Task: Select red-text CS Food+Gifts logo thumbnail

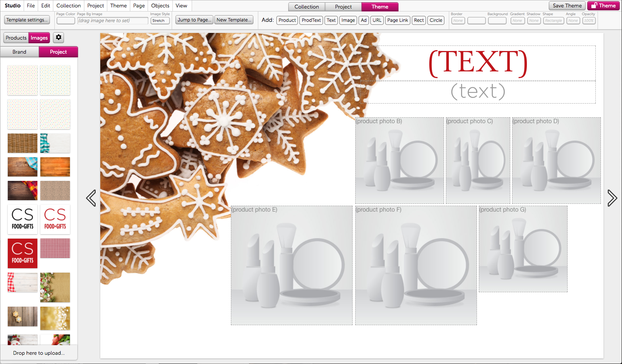Action: 55,219
